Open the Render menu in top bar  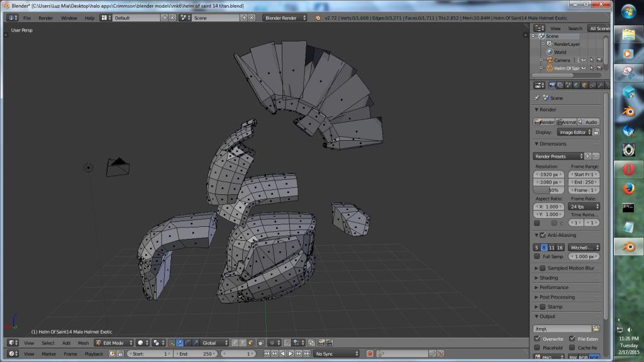click(45, 18)
